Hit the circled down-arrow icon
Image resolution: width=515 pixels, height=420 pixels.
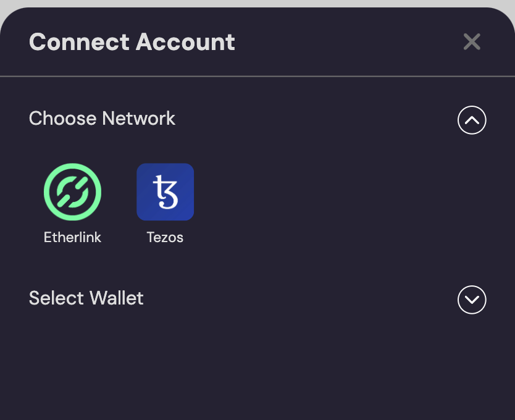point(472,300)
